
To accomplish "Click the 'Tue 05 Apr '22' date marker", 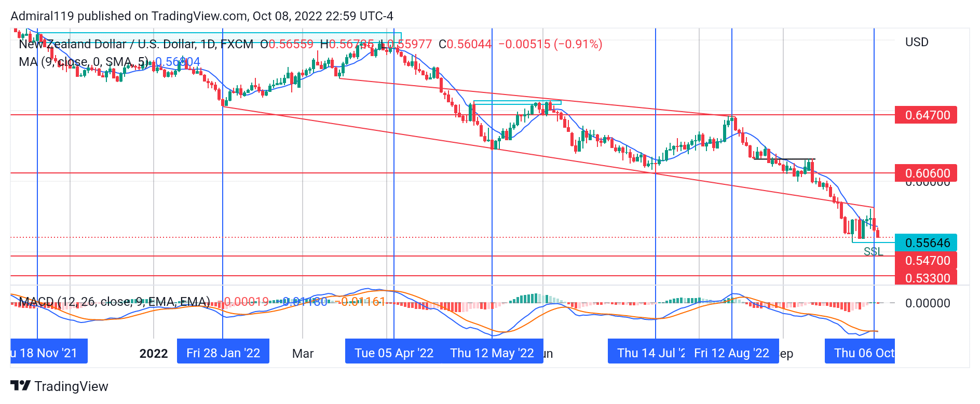I will [394, 353].
